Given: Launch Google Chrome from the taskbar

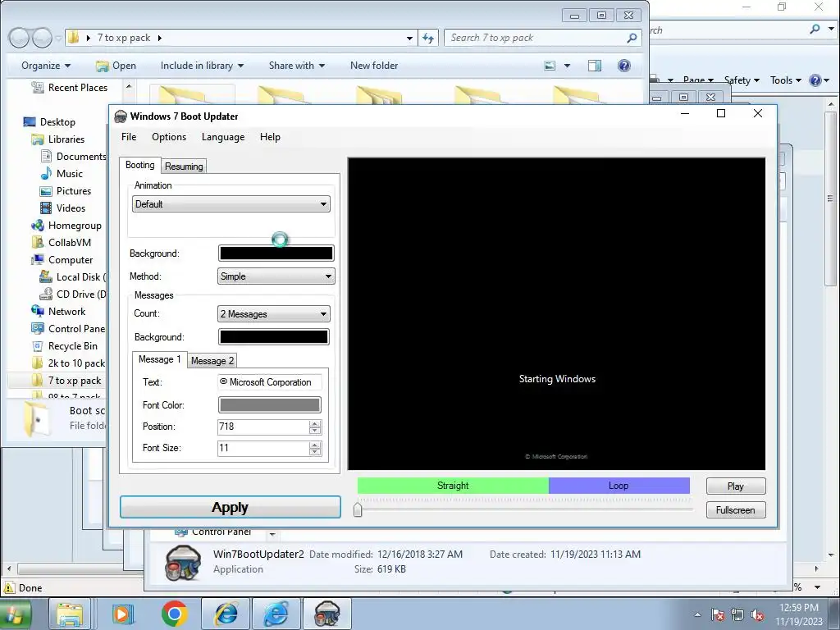Looking at the screenshot, I should coord(175,614).
